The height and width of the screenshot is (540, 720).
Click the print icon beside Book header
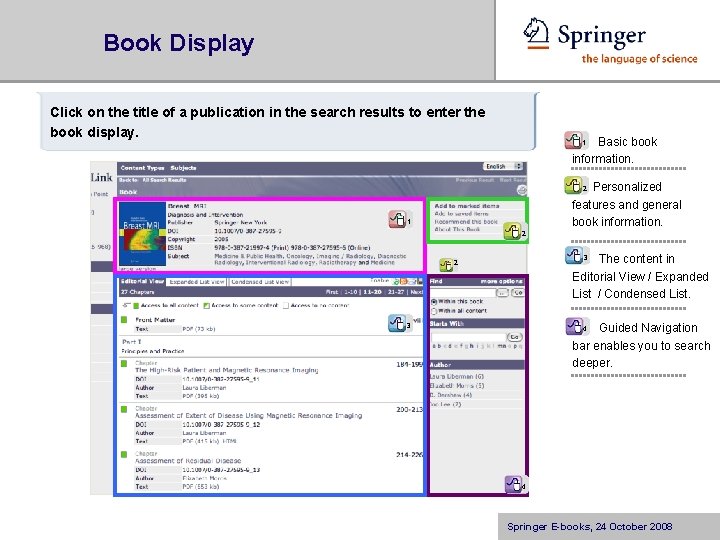click(x=521, y=190)
